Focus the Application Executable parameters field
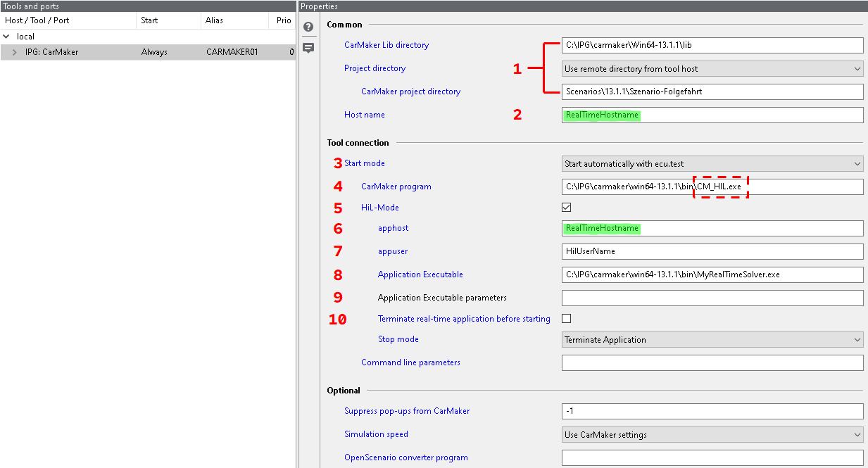Image resolution: width=868 pixels, height=468 pixels. [x=712, y=298]
